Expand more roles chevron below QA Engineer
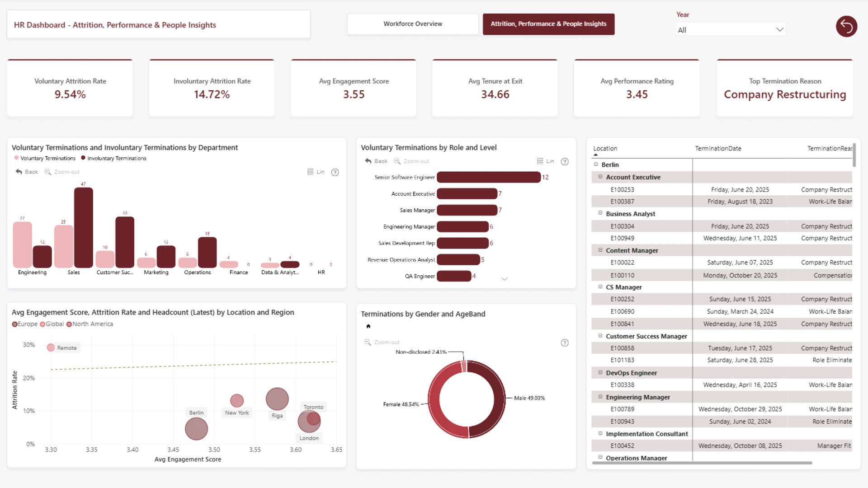The image size is (868, 488). click(505, 279)
